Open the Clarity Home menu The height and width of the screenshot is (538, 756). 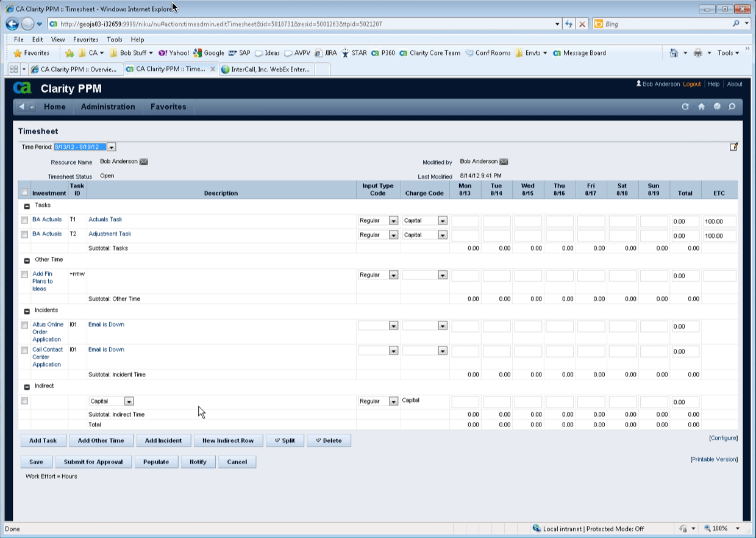pyautogui.click(x=55, y=107)
